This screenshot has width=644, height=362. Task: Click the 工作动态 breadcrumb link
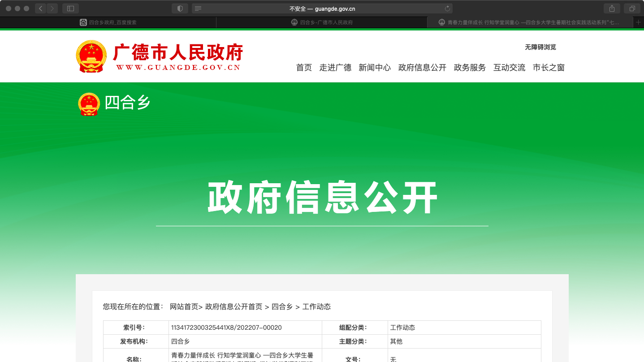[316, 307]
